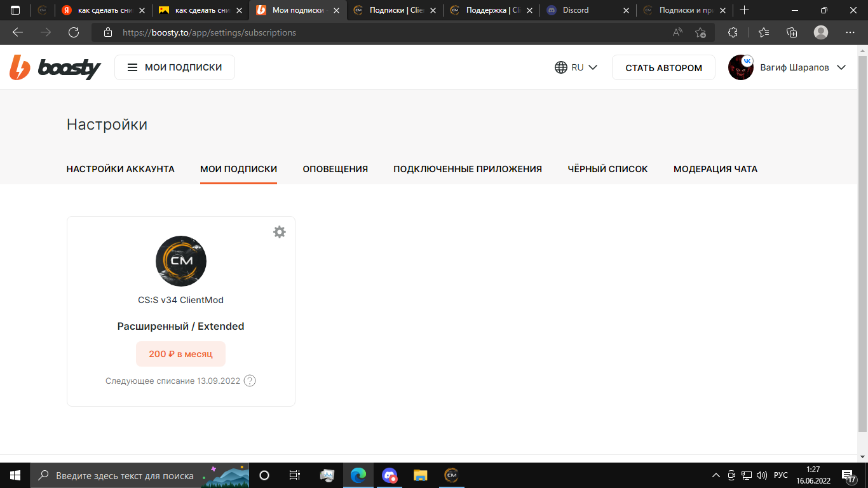The image size is (868, 488).
Task: Switch to ОПОВЕЩЕНИЯ tab
Action: (335, 169)
